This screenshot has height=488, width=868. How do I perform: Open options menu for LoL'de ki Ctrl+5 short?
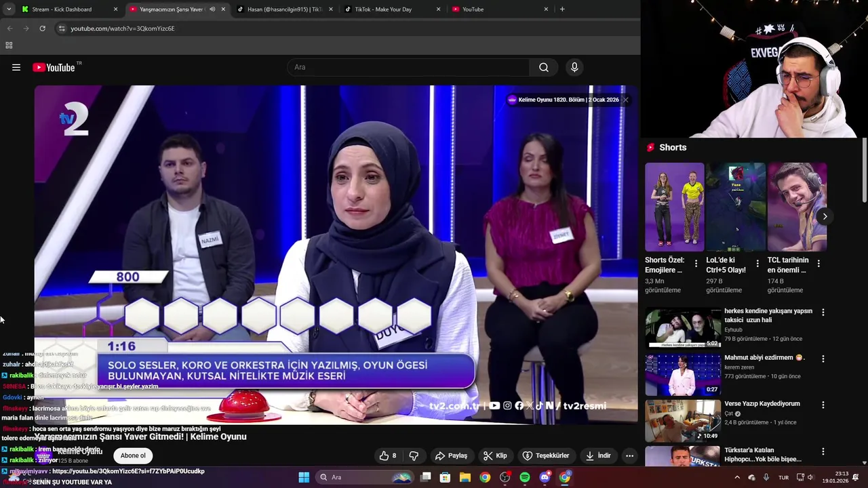[x=757, y=264]
